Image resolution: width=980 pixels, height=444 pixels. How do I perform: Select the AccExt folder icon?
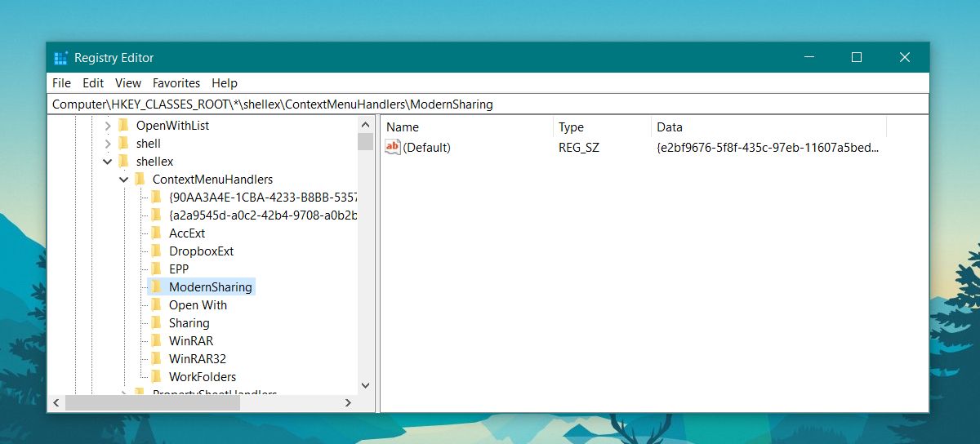(156, 233)
